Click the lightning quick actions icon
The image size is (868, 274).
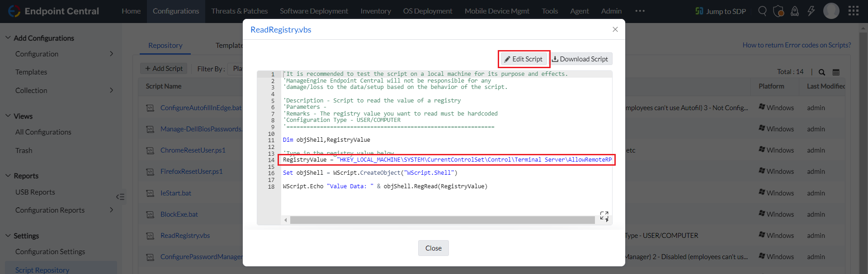coord(811,11)
